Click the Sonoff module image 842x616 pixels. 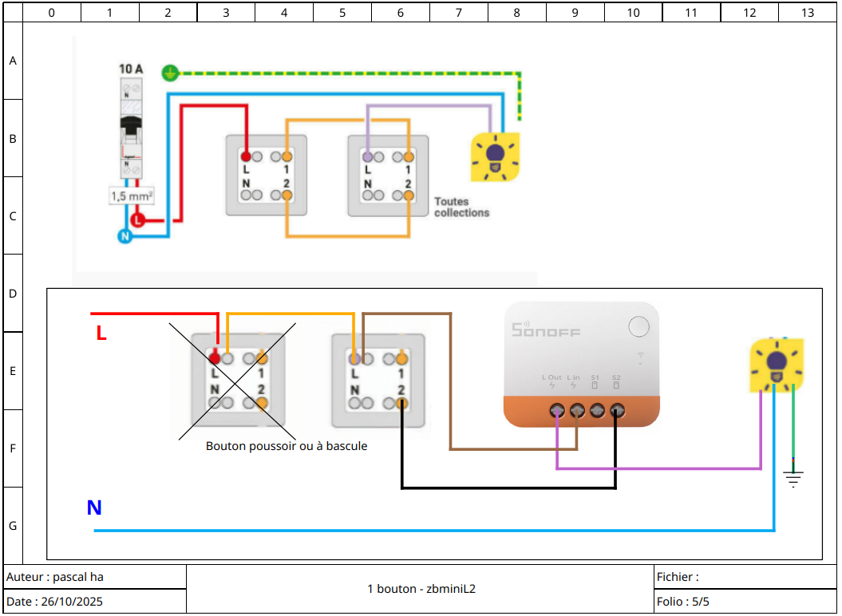coord(582,364)
